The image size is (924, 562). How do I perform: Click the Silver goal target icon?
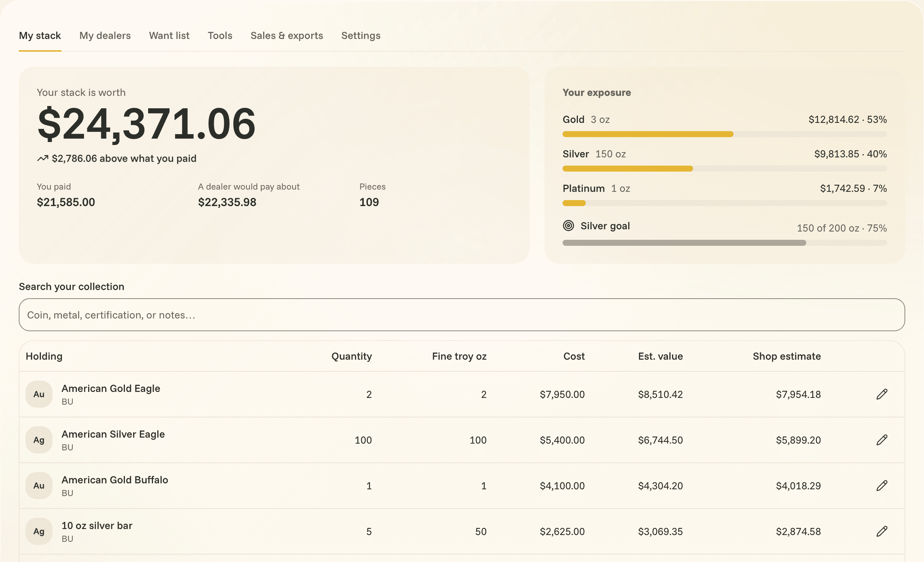tap(568, 226)
